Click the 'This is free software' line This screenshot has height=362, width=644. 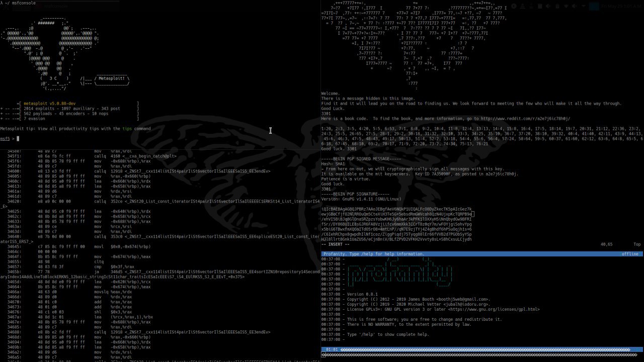tap(425, 320)
